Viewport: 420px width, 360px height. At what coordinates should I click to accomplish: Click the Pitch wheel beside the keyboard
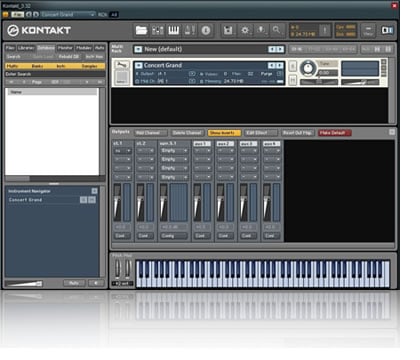117,268
